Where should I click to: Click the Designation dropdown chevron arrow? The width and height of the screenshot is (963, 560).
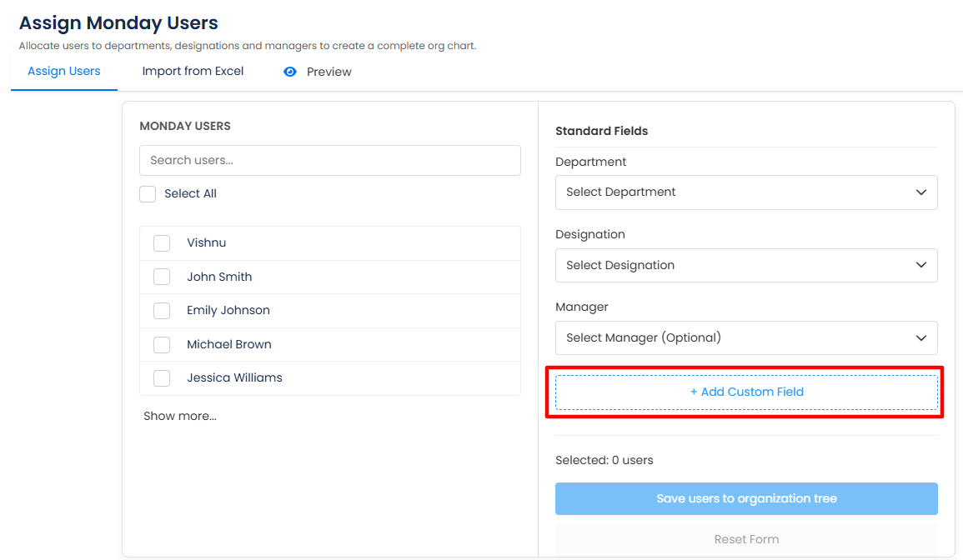coord(921,265)
